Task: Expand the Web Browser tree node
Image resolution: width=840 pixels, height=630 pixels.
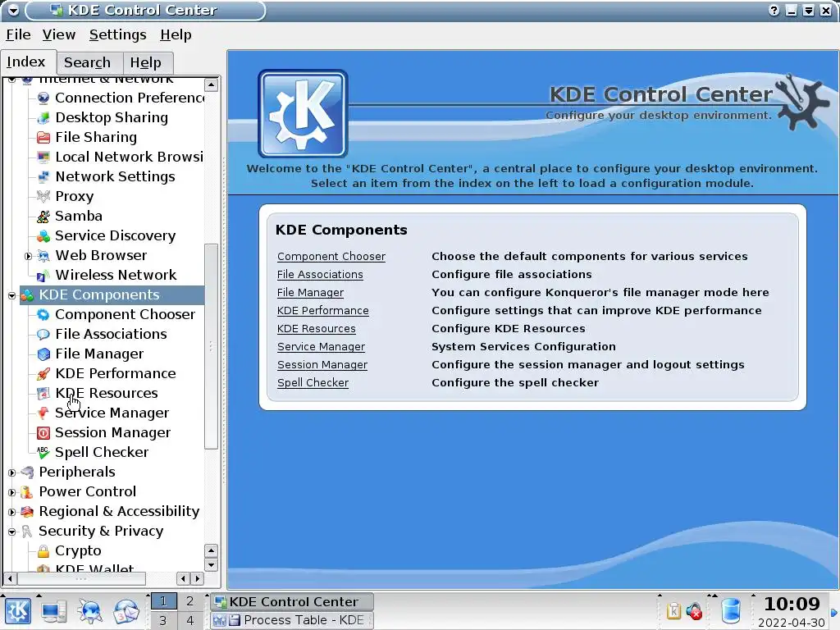Action: pyautogui.click(x=28, y=256)
